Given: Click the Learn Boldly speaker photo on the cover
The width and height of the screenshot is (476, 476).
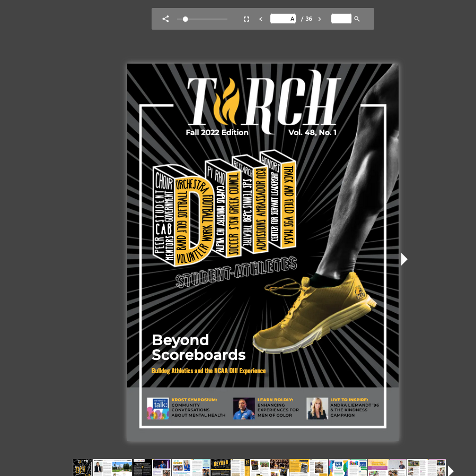Looking at the screenshot, I should [x=244, y=409].
